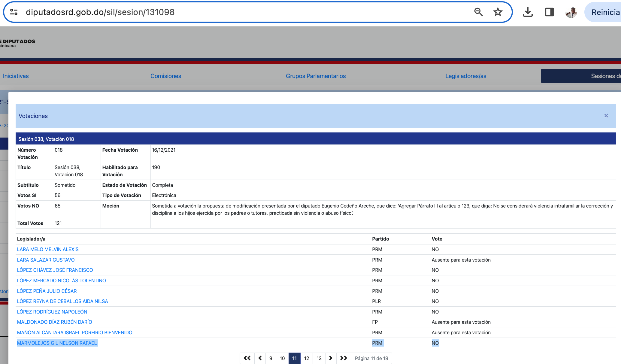The height and width of the screenshot is (364, 621).
Task: Click the site settings icon in address bar
Action: 14,12
